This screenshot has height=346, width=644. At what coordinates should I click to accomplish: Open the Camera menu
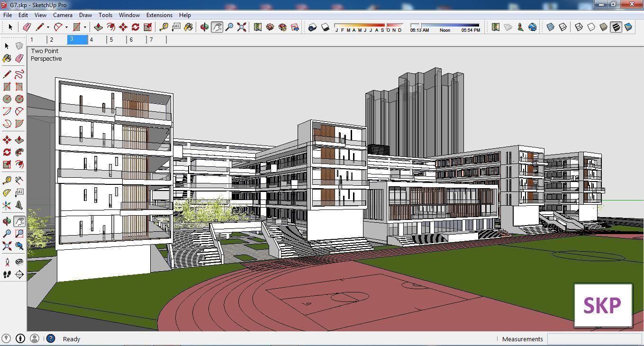[x=63, y=15]
